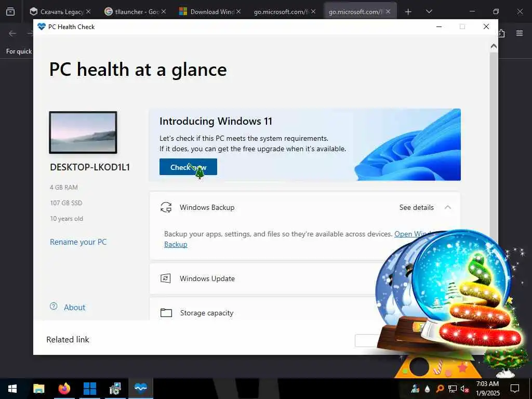Viewport: 532px width, 399px height.
Task: Open the Windows Start menu
Action: (x=12, y=389)
